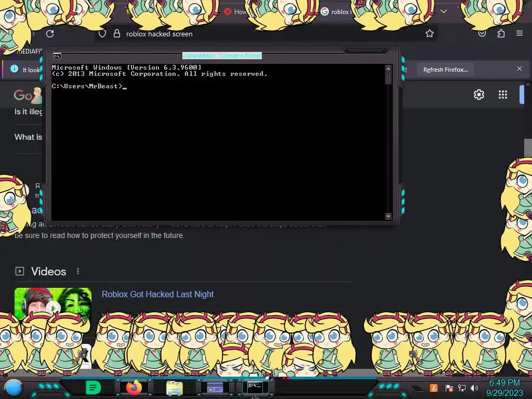Bookmark this page with the star icon

pos(430,33)
